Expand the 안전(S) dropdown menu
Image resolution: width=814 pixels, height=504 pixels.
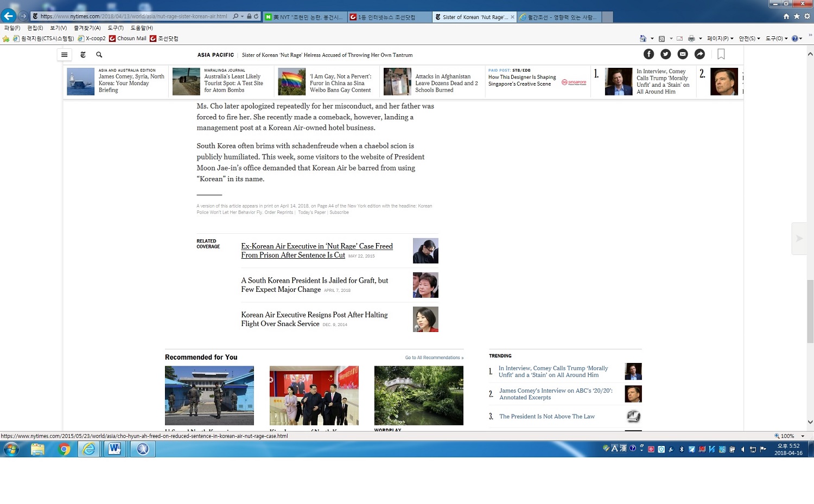pos(749,39)
